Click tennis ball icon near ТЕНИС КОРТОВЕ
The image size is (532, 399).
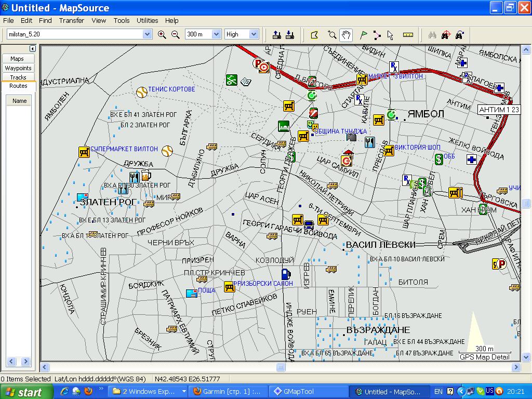141,92
